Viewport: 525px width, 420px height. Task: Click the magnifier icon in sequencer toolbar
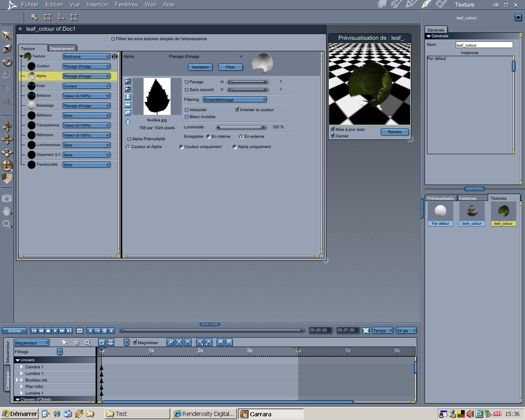pos(87,342)
